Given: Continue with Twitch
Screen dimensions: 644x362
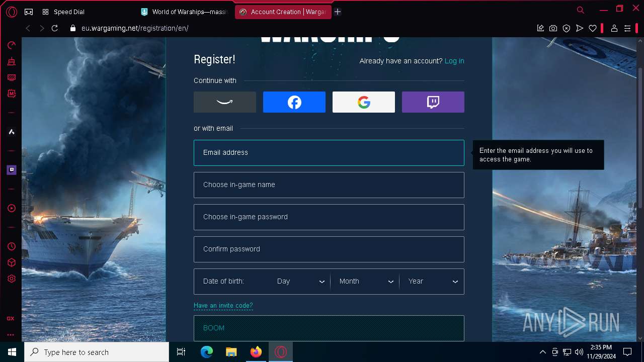Looking at the screenshot, I should pyautogui.click(x=433, y=102).
